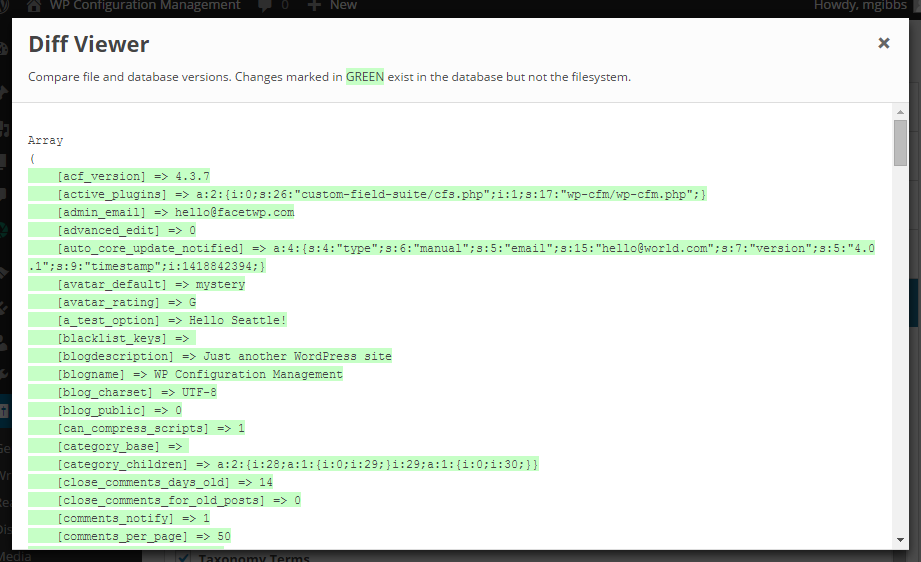Click the [blacklist_keys] line
The width and height of the screenshot is (921, 562).
tap(112, 338)
